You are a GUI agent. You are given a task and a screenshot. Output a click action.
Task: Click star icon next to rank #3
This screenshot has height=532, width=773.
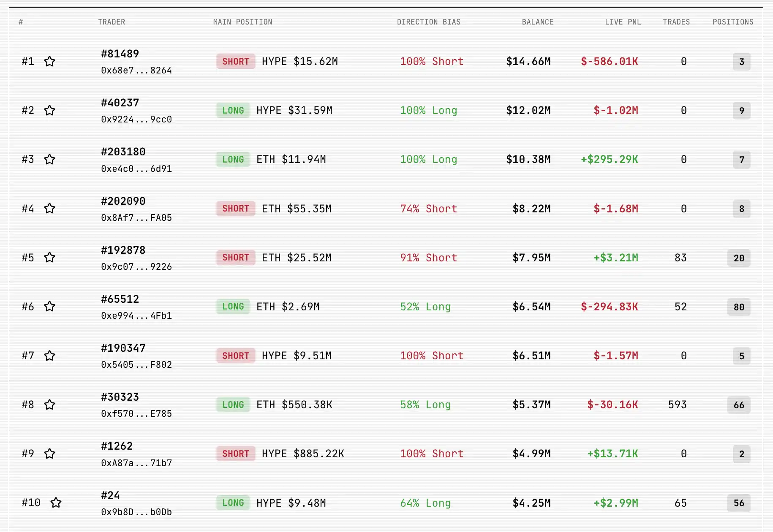pyautogui.click(x=50, y=160)
